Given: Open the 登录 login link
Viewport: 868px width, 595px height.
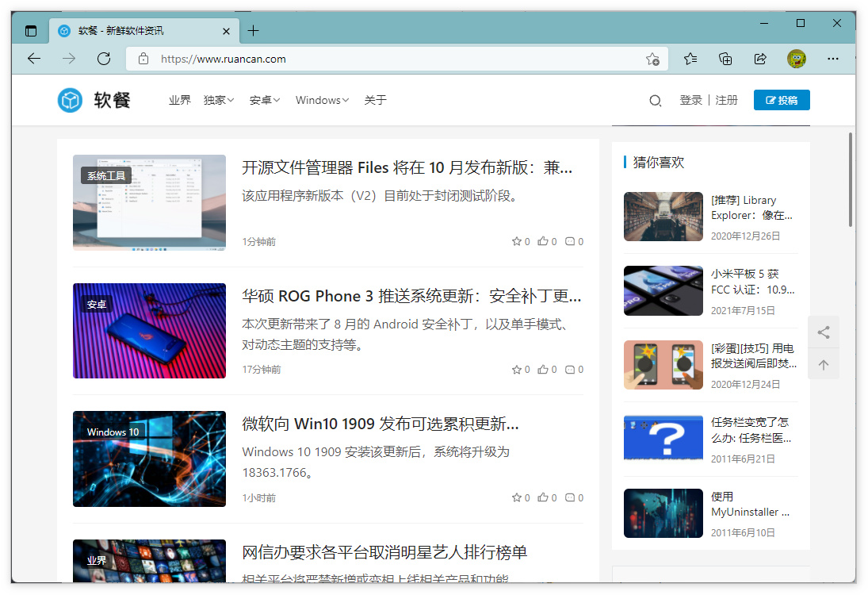Looking at the screenshot, I should (690, 100).
